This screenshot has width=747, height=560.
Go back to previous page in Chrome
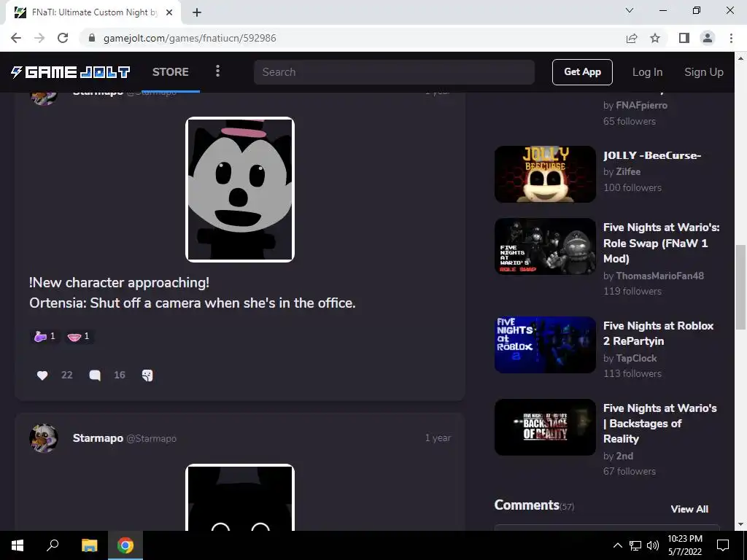click(16, 38)
